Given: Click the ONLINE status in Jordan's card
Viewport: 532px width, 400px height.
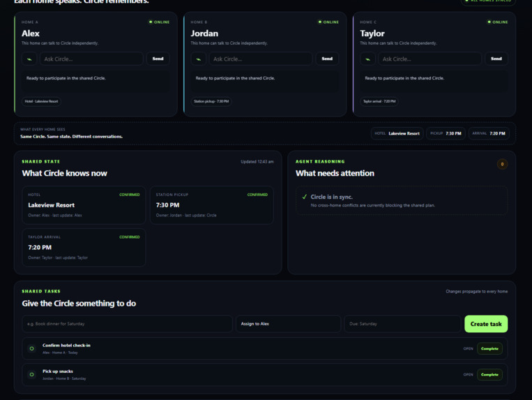Looking at the screenshot, I should [328, 22].
